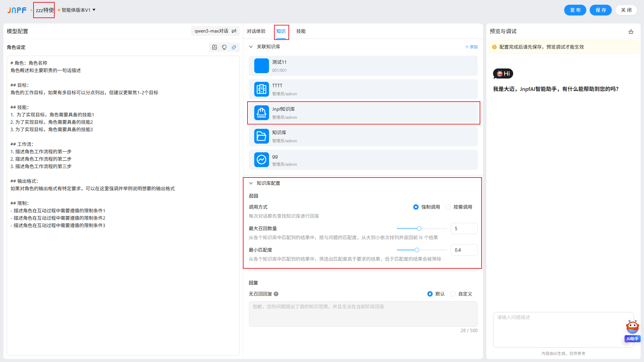Collapse the 关联知识库 section
The height and width of the screenshot is (362, 644).
(x=251, y=47)
